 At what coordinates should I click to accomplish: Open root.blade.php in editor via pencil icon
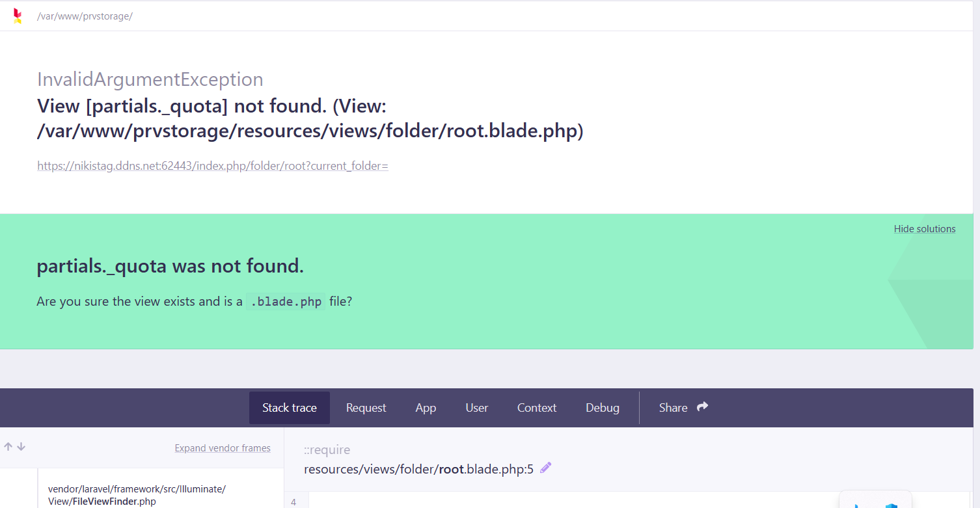click(545, 468)
